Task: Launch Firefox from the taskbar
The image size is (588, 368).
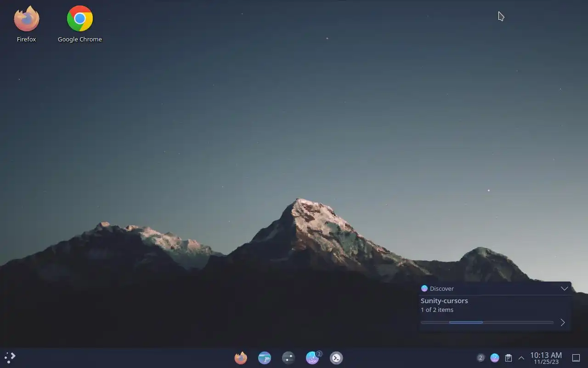Action: coord(241,358)
